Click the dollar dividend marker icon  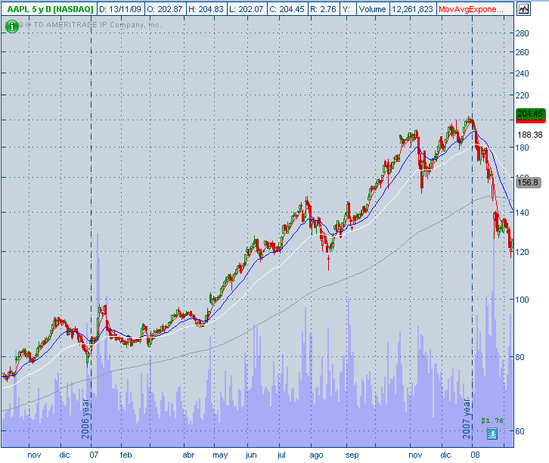coord(492,434)
